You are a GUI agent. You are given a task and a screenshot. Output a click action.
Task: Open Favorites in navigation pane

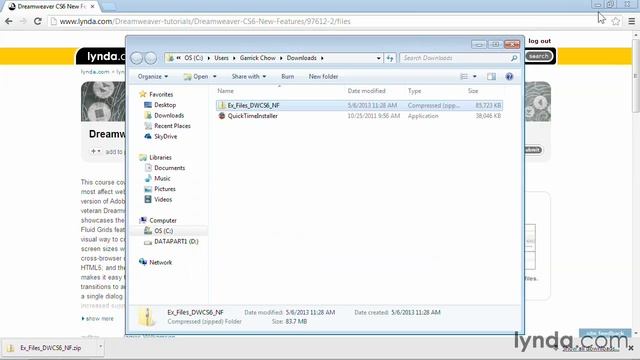[x=161, y=94]
